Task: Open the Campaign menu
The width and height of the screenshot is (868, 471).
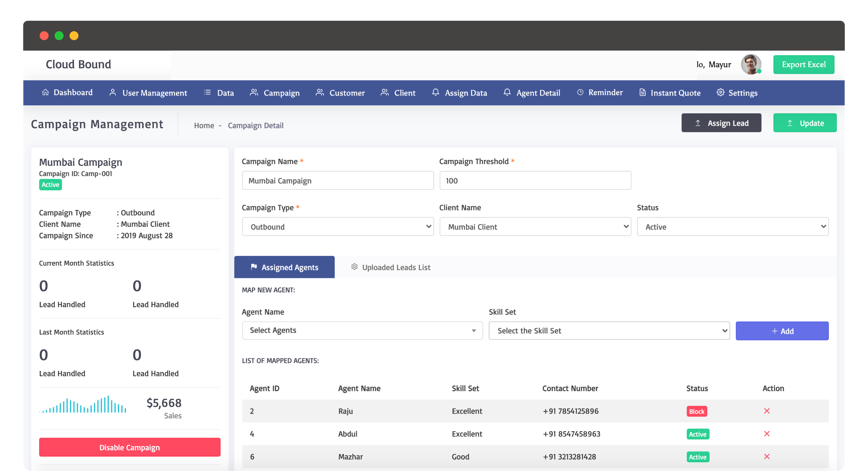Action: point(275,93)
